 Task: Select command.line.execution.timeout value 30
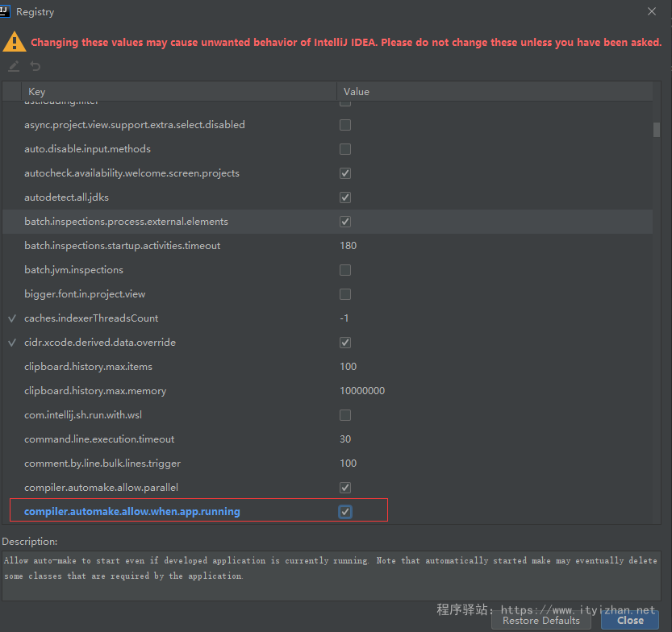(x=345, y=439)
